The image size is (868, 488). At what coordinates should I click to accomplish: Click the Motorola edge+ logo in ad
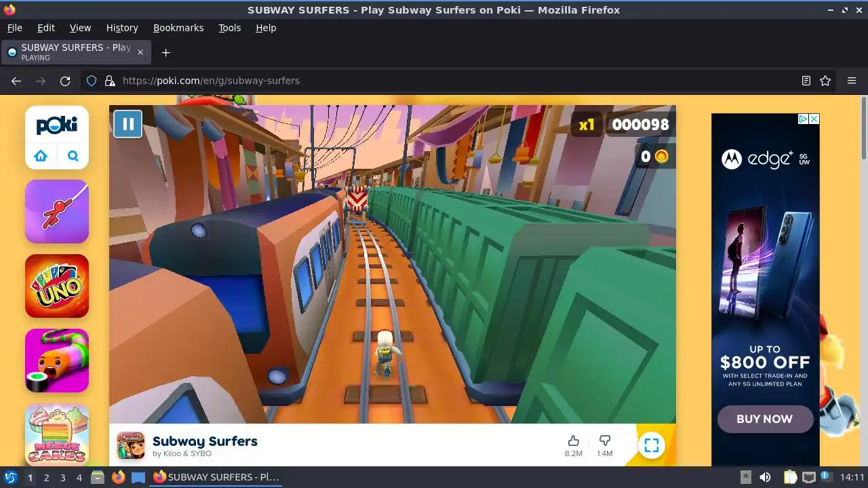click(766, 159)
